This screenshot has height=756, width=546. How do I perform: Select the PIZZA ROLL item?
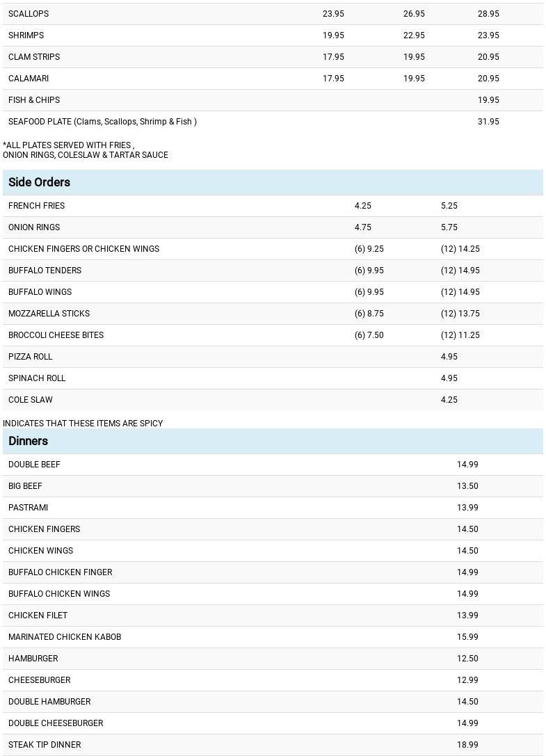(31, 357)
